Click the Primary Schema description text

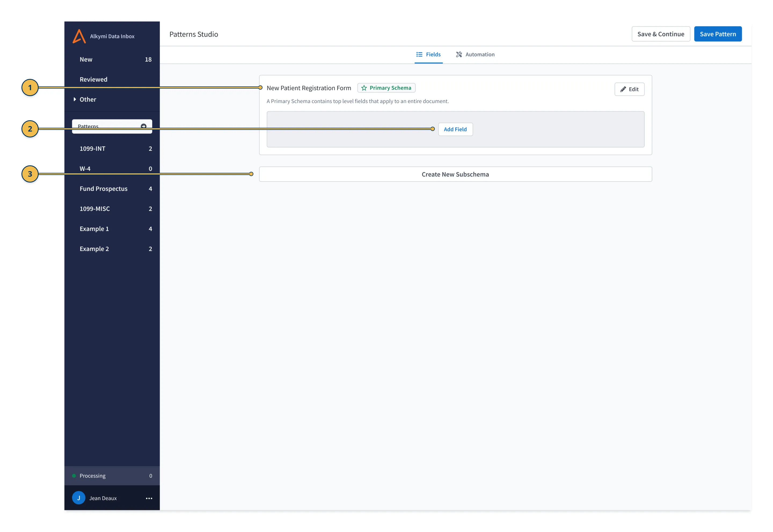358,101
